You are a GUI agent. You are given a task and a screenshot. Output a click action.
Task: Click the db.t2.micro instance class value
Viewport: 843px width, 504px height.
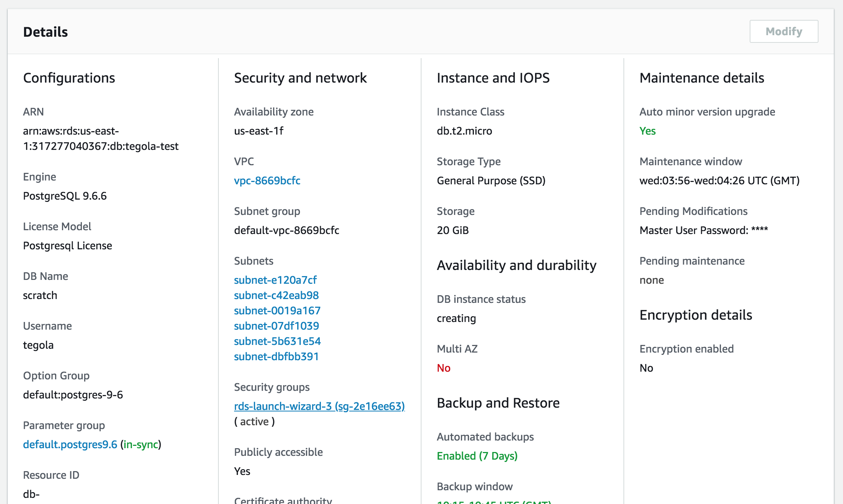click(464, 131)
